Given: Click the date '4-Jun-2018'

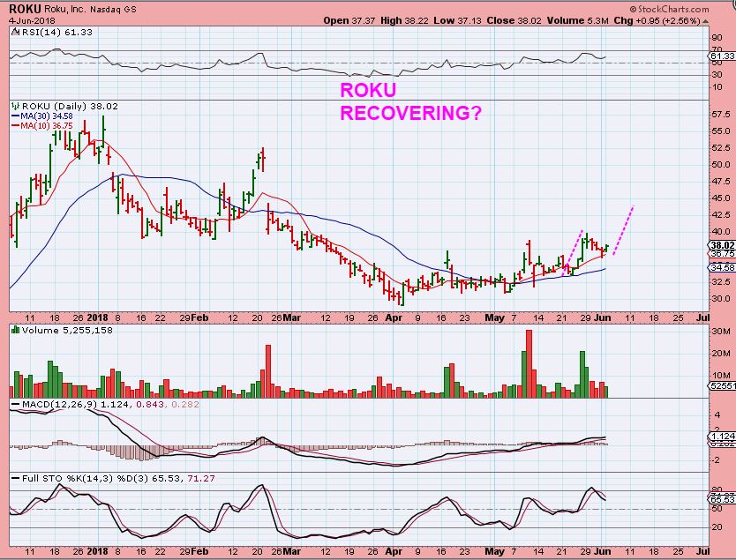Looking at the screenshot, I should click(32, 21).
